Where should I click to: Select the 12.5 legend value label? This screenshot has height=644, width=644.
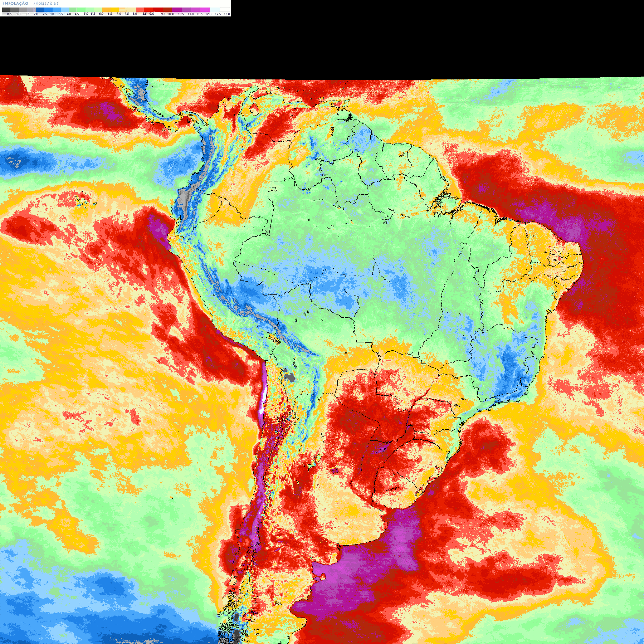[218, 14]
